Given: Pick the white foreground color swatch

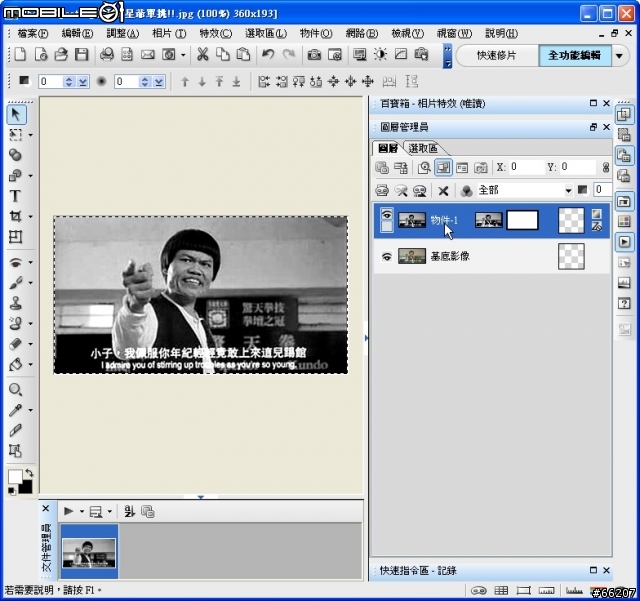Looking at the screenshot, I should pos(15,477).
